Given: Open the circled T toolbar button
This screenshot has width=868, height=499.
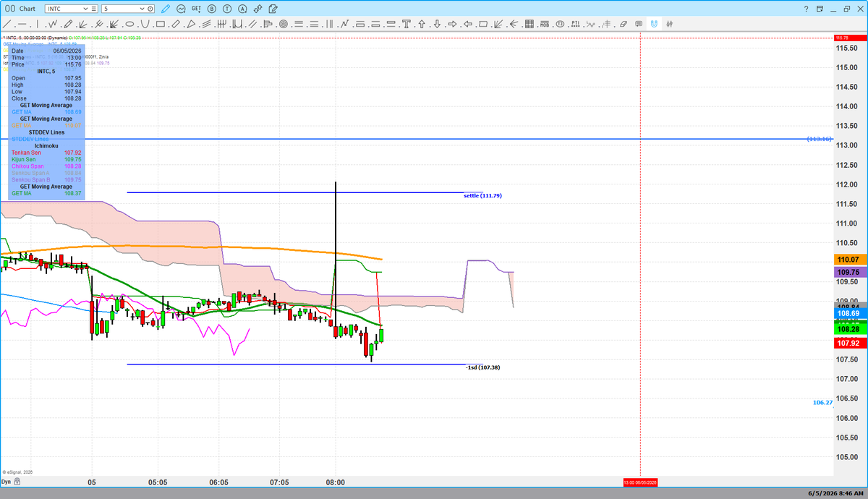Looking at the screenshot, I should pyautogui.click(x=227, y=9).
